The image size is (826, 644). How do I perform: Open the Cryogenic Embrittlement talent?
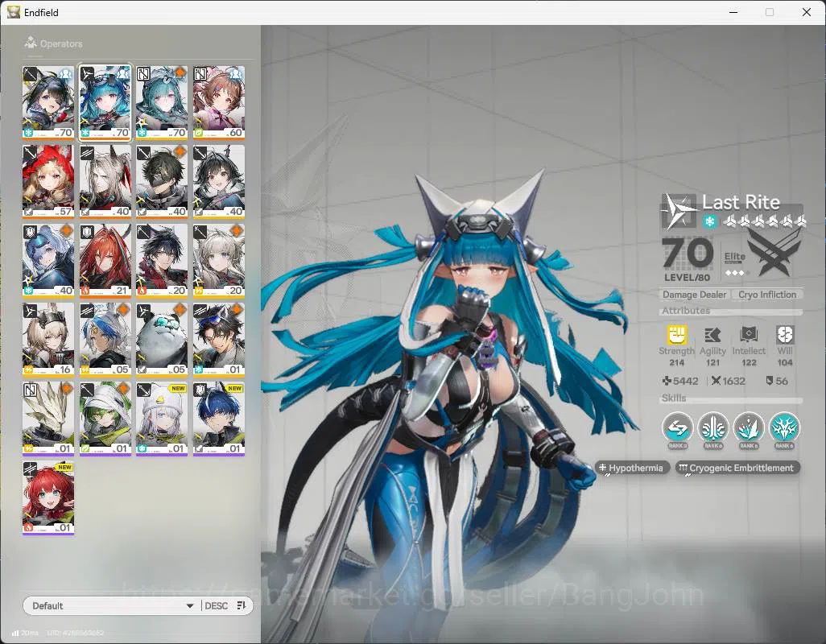737,468
